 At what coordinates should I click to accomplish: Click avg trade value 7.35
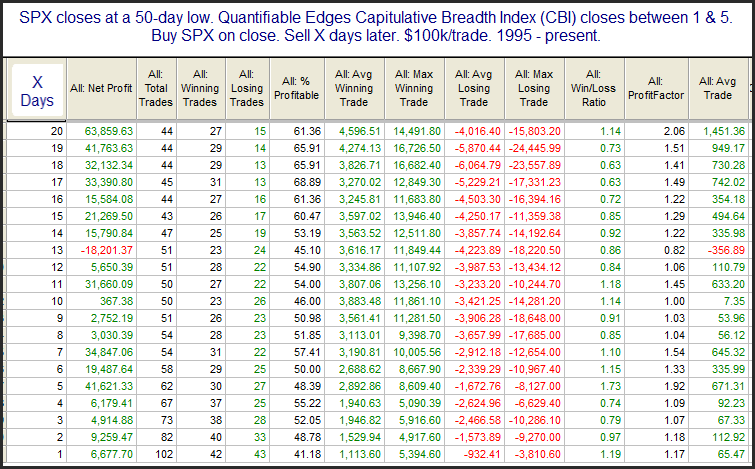tap(735, 301)
